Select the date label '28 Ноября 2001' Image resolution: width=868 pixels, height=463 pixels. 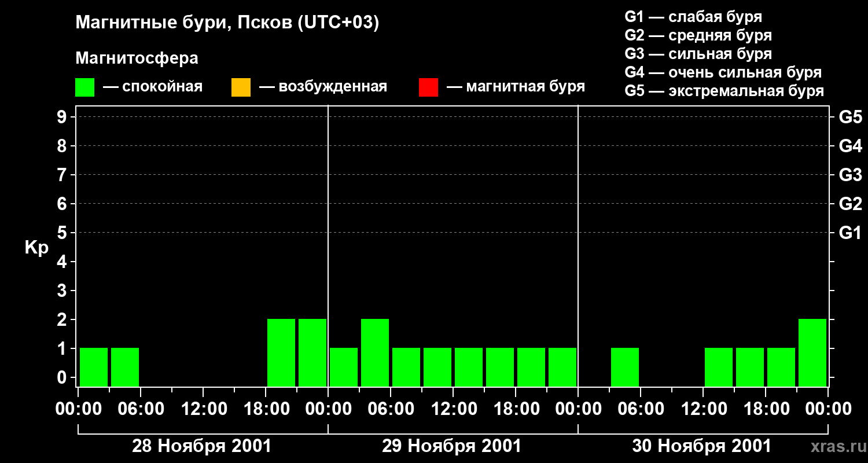pyautogui.click(x=201, y=446)
